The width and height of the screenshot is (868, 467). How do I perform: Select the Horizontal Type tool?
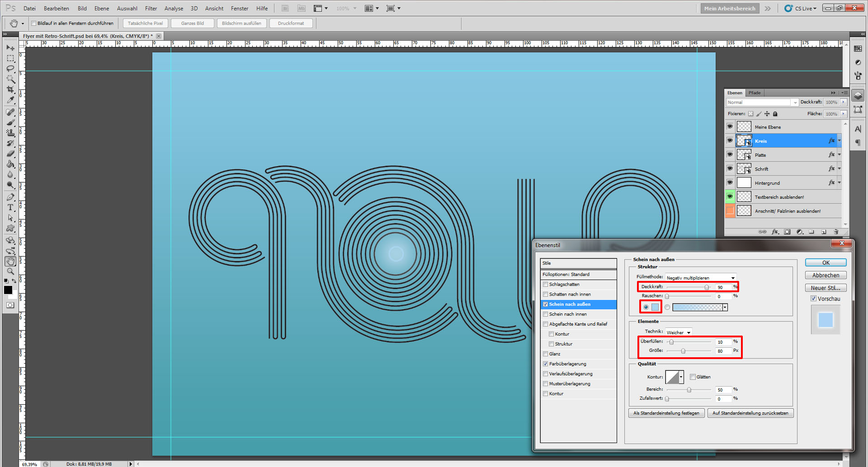click(x=10, y=207)
